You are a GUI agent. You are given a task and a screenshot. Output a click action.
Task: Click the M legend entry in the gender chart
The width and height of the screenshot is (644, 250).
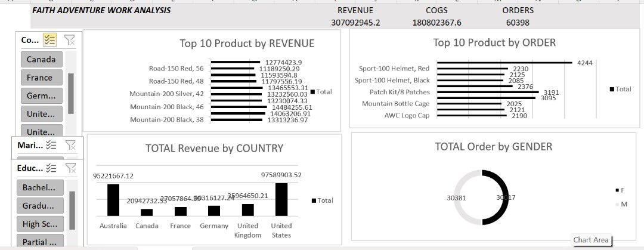click(x=621, y=205)
